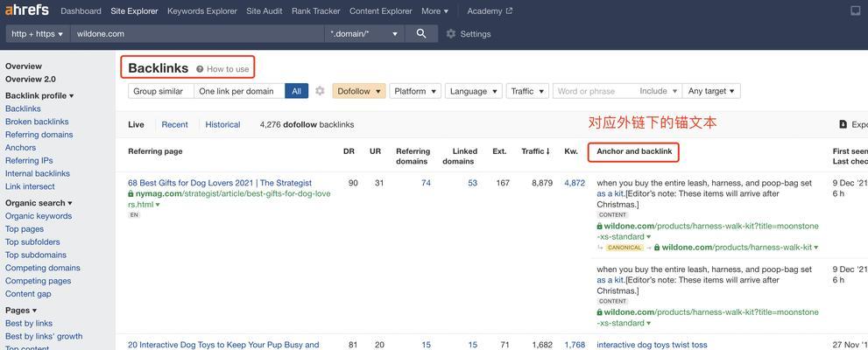The width and height of the screenshot is (868, 350).
Task: Switch to the Historical tab
Action: pyautogui.click(x=222, y=124)
